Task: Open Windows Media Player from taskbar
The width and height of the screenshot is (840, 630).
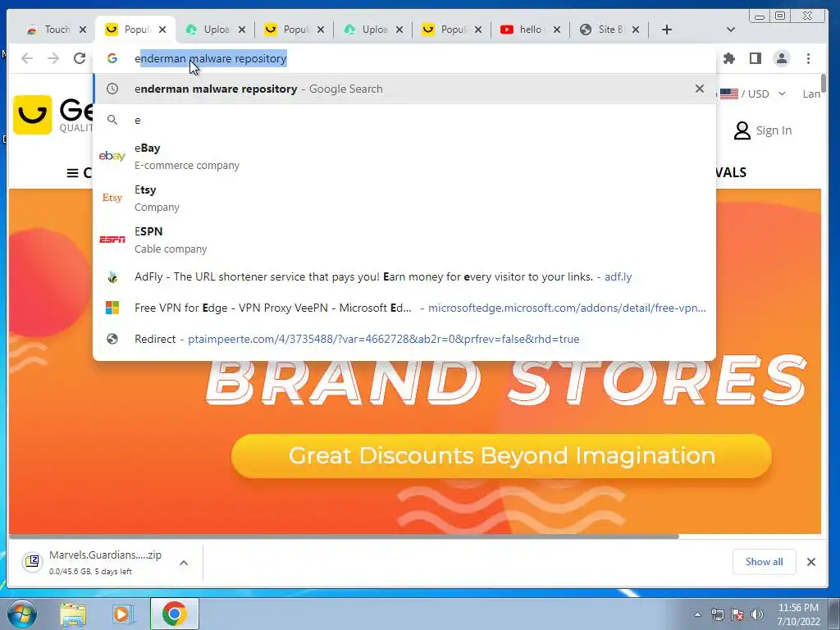Action: tap(123, 614)
